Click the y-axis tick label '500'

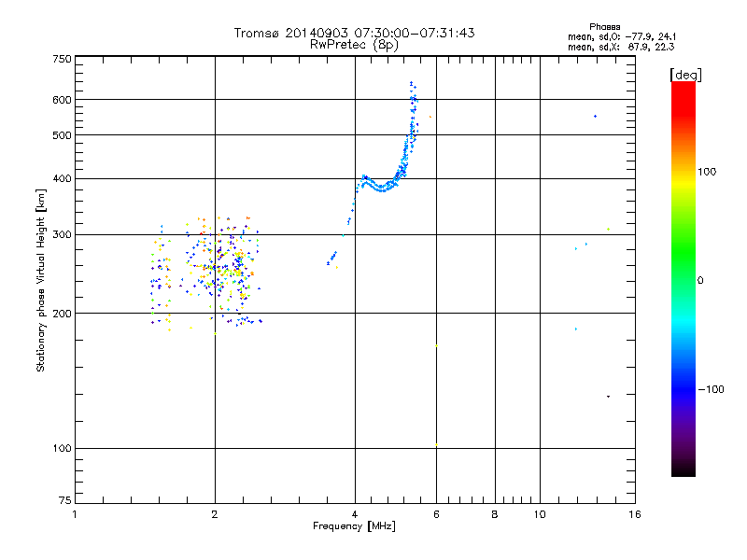click(x=62, y=135)
